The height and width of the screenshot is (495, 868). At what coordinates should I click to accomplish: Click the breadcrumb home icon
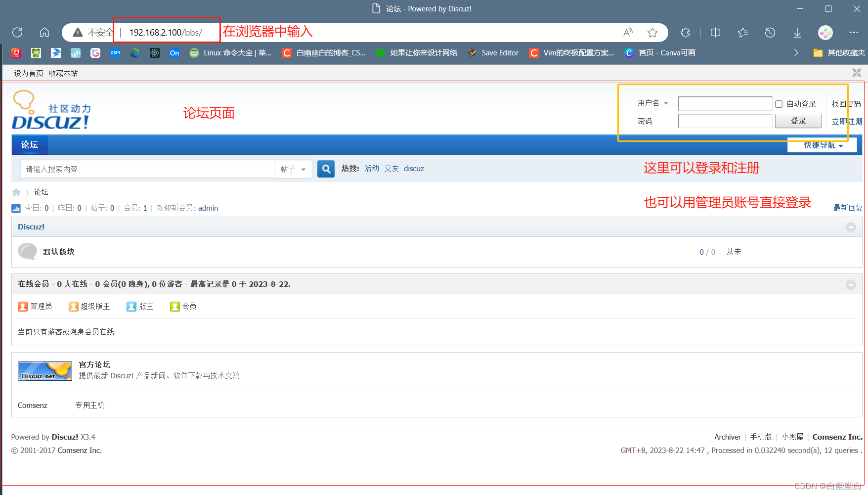pyautogui.click(x=16, y=192)
